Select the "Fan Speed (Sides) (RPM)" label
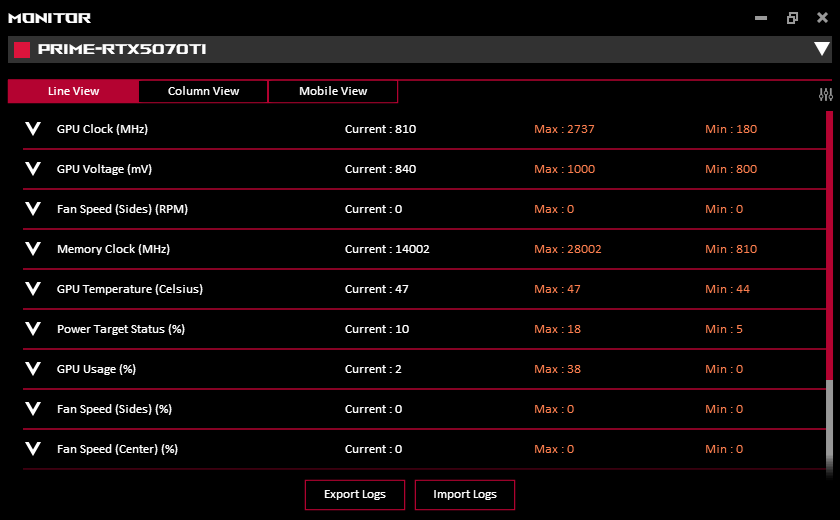This screenshot has width=840, height=520. 123,209
